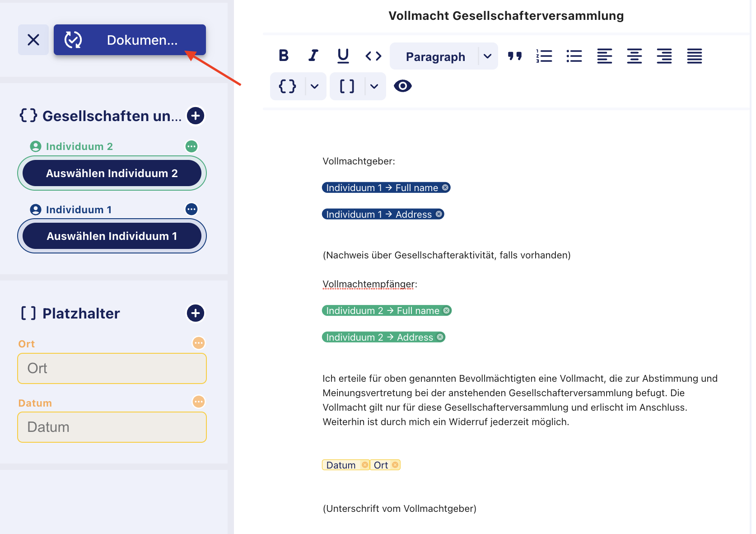
Task: Open curly braces variable dropdown arrow
Action: click(x=315, y=86)
